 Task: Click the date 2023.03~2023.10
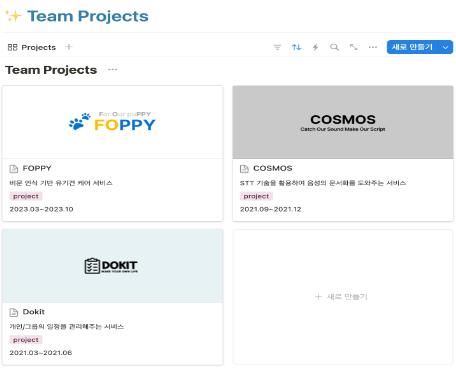pos(41,209)
